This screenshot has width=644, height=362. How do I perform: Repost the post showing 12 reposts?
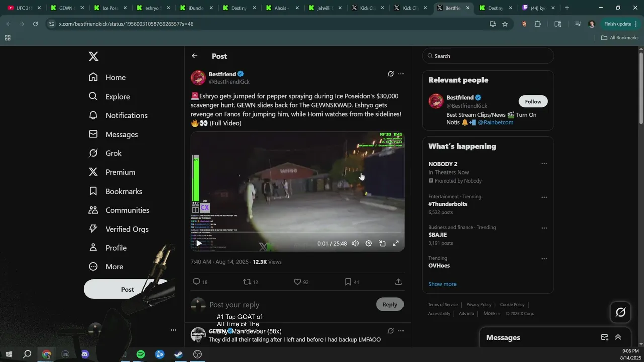point(251,282)
